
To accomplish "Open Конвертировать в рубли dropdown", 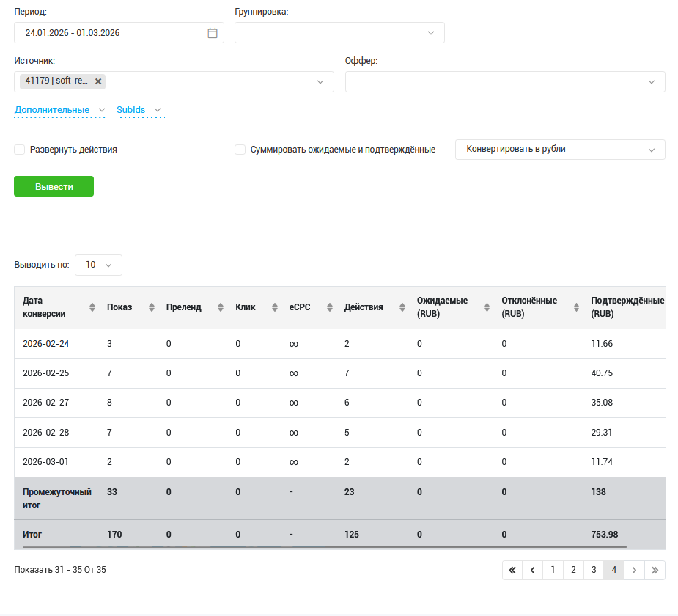I will [x=560, y=150].
